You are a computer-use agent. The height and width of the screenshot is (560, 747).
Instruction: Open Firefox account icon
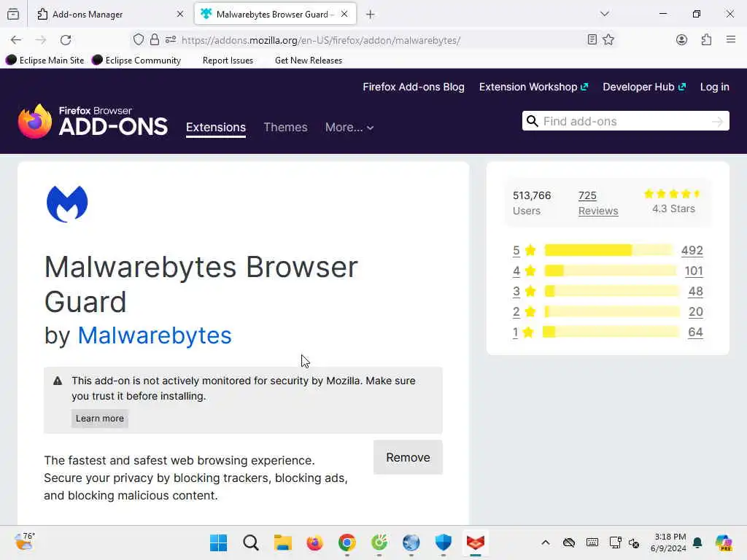681,40
